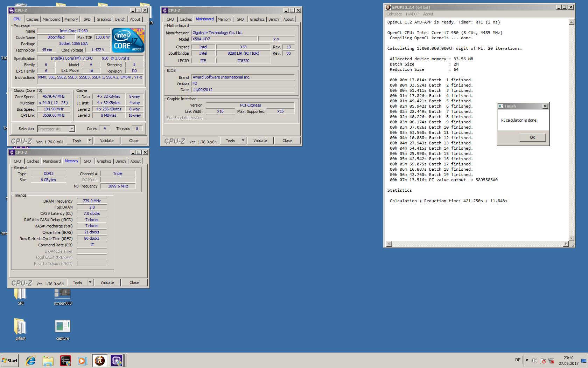Image resolution: width=588 pixels, height=368 pixels.
Task: Click CAS# Latency 7.0 clocks value
Action: pyautogui.click(x=92, y=213)
